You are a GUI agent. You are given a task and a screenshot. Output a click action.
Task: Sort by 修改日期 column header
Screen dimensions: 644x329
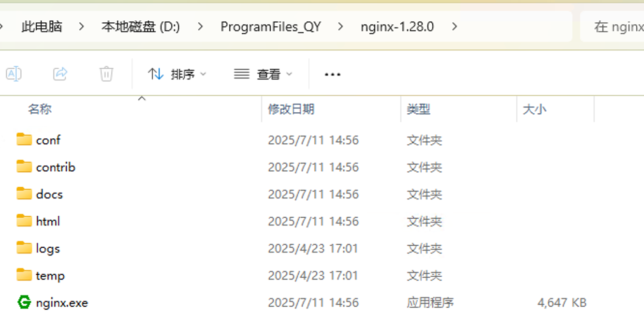[291, 109]
